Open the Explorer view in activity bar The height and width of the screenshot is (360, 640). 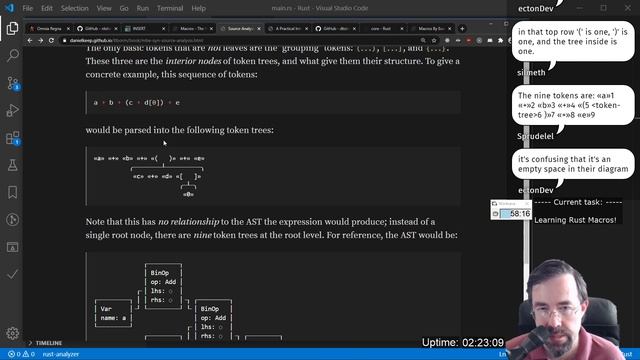pos(12,28)
